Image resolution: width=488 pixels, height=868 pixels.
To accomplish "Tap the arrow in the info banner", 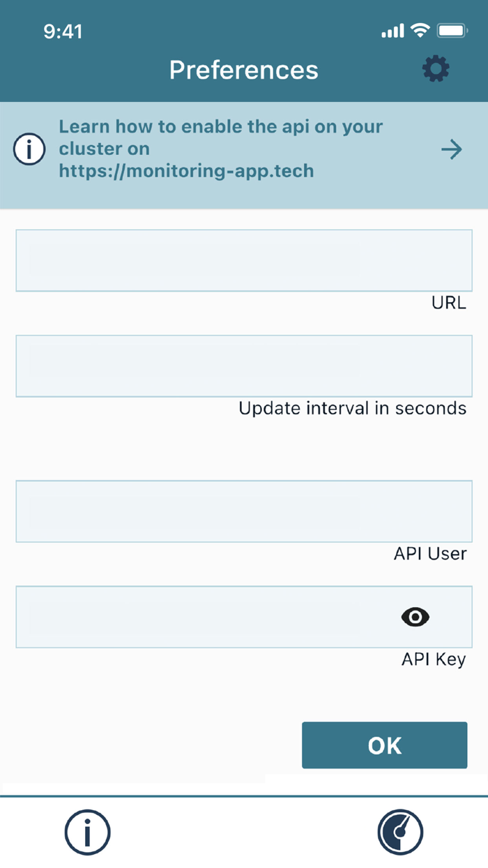I will pyautogui.click(x=452, y=149).
